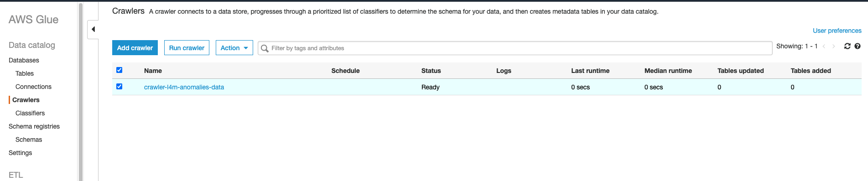Open Databases in the Data catalog sidebar
This screenshot has width=868, height=181.
click(x=24, y=60)
